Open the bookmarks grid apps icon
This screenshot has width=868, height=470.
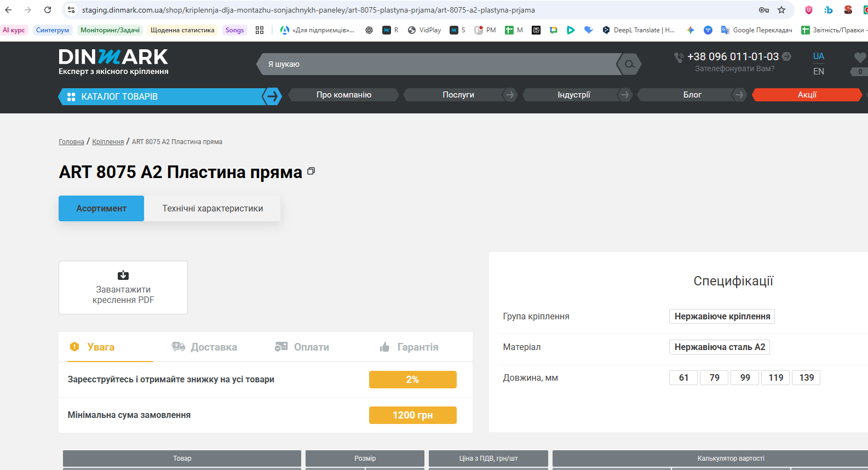(x=260, y=30)
